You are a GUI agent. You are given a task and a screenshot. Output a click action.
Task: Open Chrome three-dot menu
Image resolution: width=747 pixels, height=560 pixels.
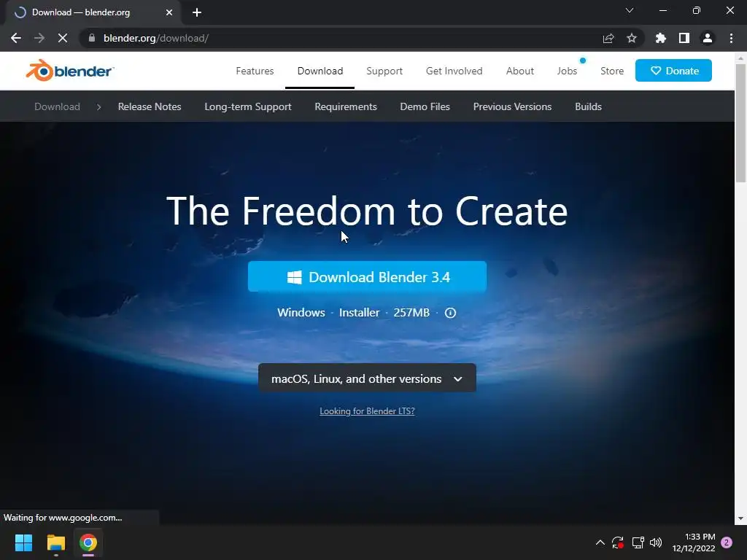point(731,38)
